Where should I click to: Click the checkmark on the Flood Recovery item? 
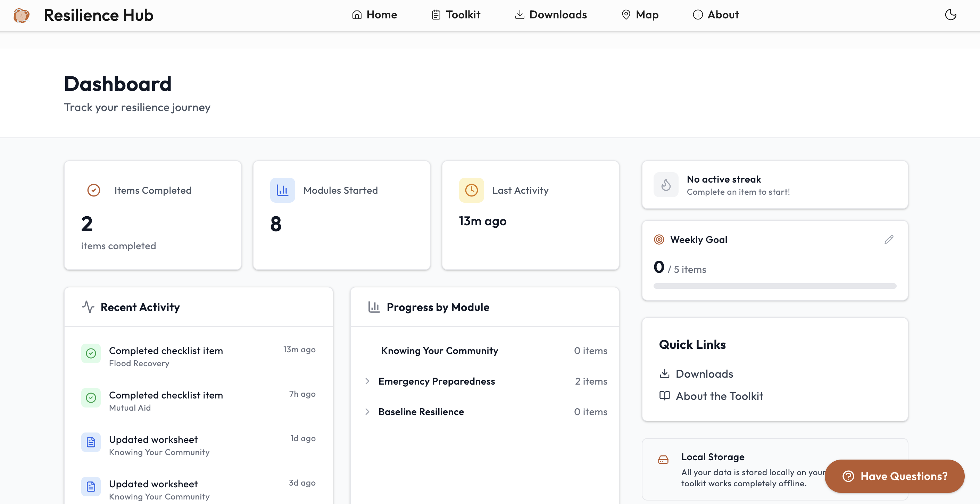click(91, 353)
